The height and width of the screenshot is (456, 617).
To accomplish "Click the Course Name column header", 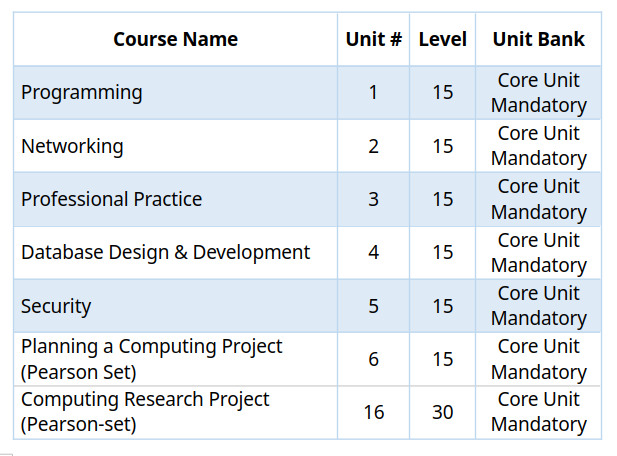I will pyautogui.click(x=175, y=39).
